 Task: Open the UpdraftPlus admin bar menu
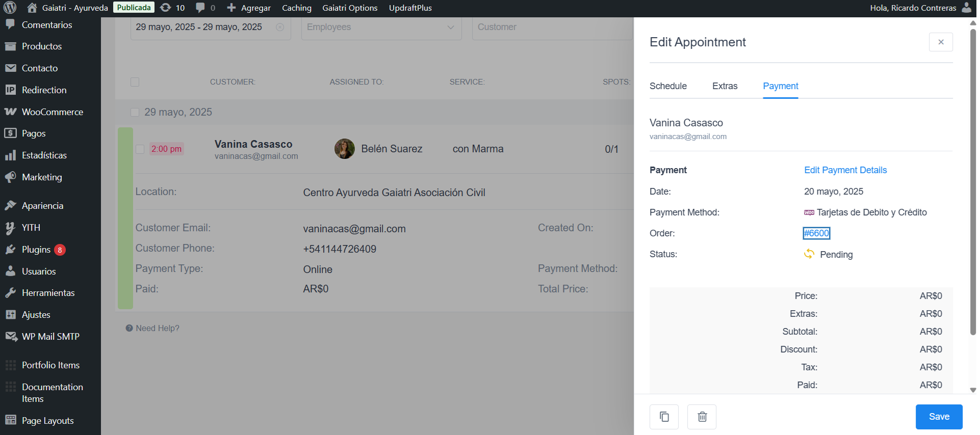410,8
